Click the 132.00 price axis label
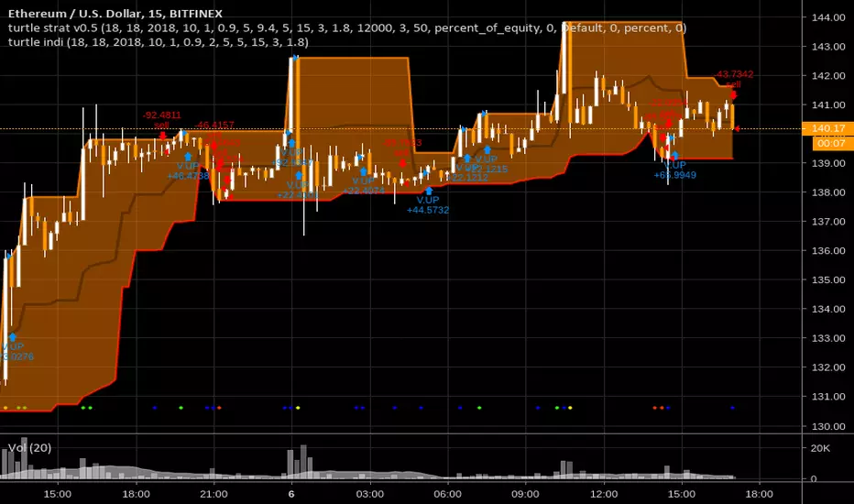This screenshot has width=854, height=504. pyautogui.click(x=828, y=367)
